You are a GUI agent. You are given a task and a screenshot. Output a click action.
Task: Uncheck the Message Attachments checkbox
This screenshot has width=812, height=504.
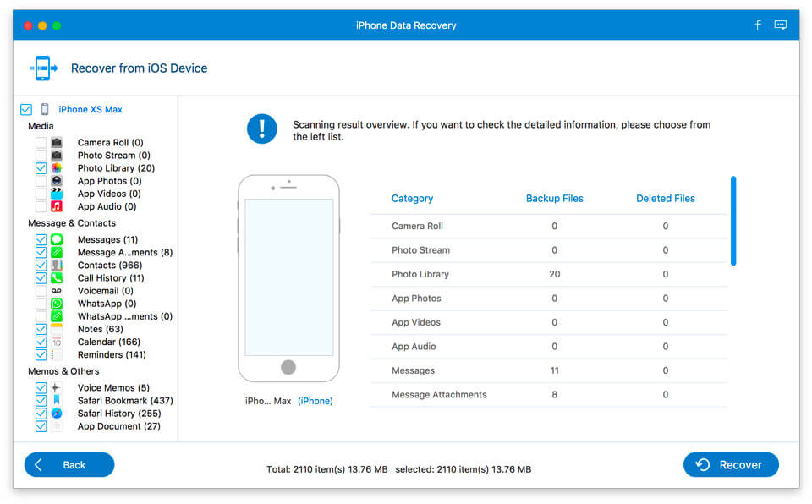point(41,252)
